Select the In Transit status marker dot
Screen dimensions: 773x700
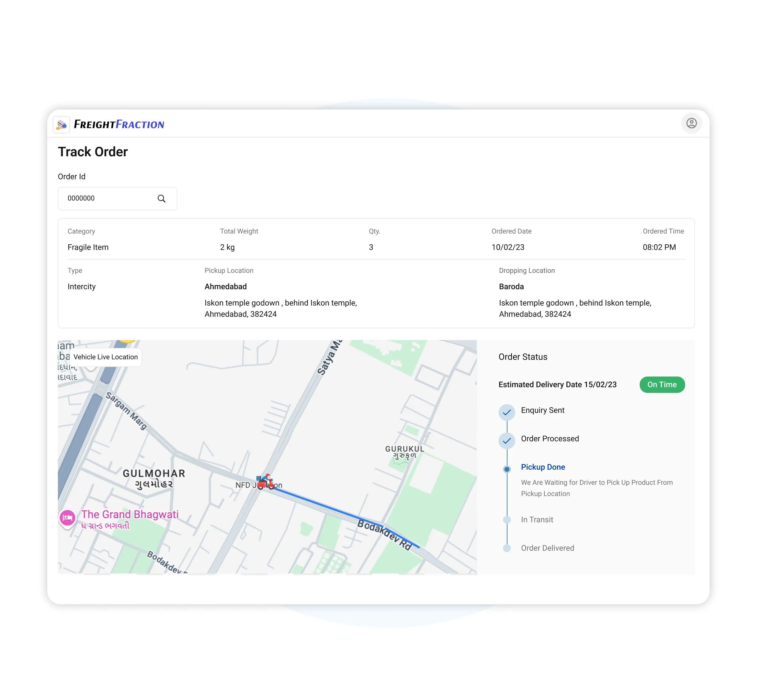click(x=506, y=520)
